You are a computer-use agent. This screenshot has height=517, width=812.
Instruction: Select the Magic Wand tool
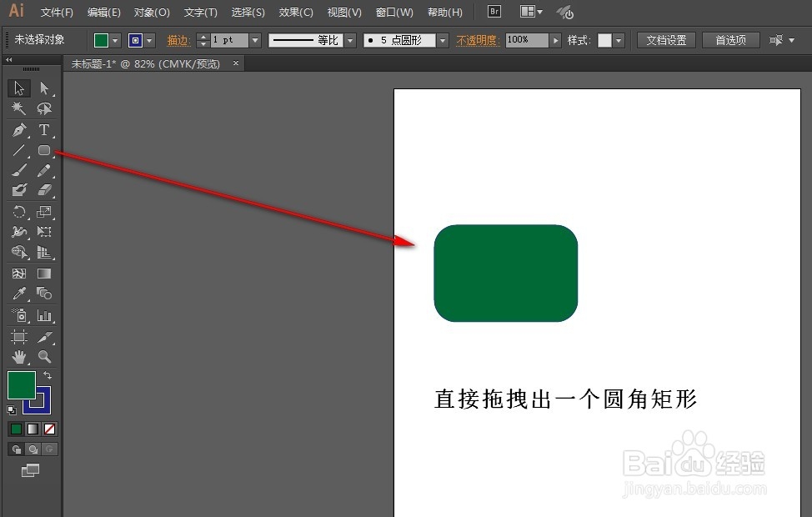pyautogui.click(x=18, y=108)
